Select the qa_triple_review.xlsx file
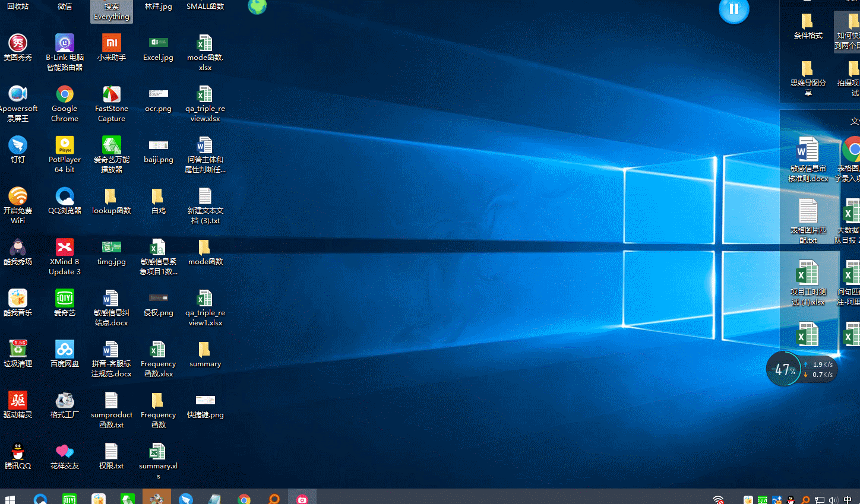860x504 pixels. [x=205, y=94]
